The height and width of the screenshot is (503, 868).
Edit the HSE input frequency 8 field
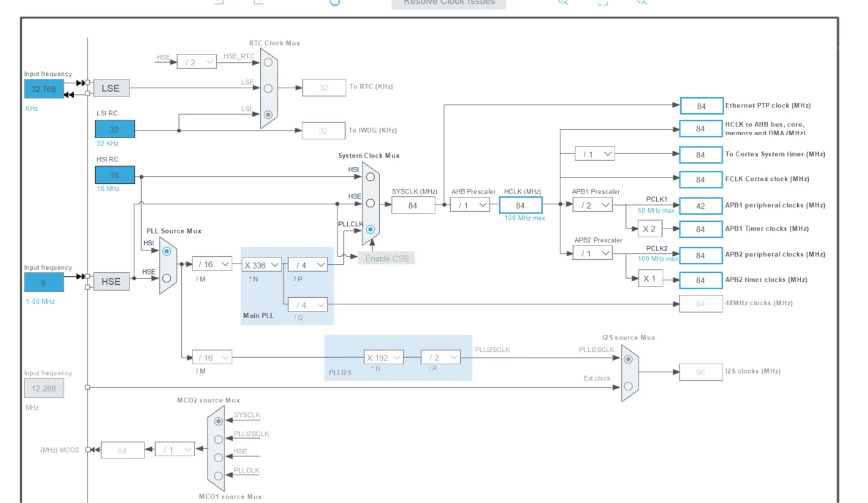click(44, 283)
